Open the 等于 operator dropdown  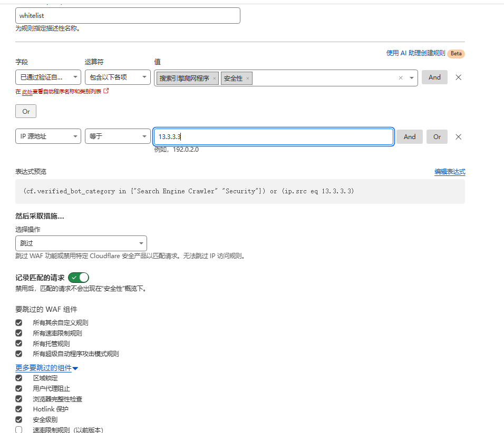118,136
